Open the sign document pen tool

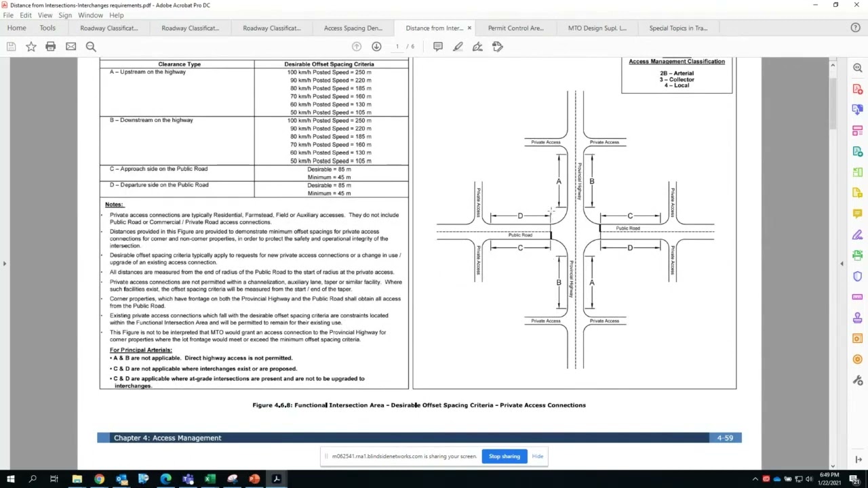(x=477, y=47)
